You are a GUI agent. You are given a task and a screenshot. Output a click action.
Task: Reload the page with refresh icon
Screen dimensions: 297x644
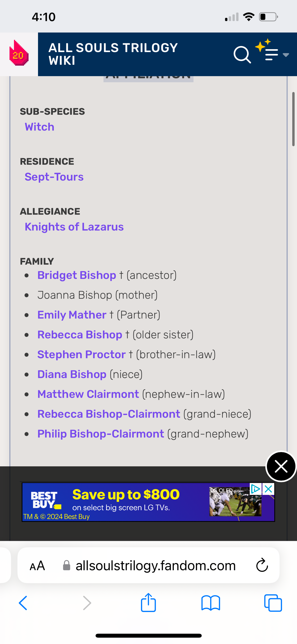(262, 565)
